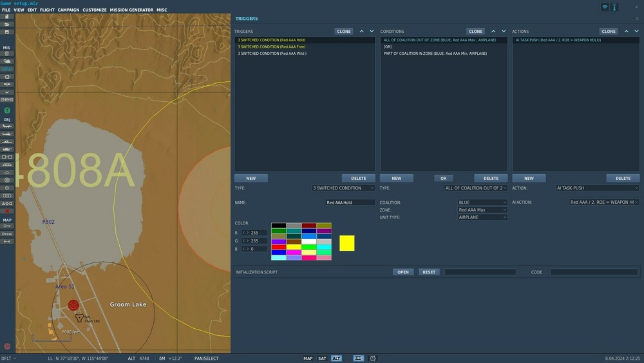Switch map view to SAT mode

322,358
